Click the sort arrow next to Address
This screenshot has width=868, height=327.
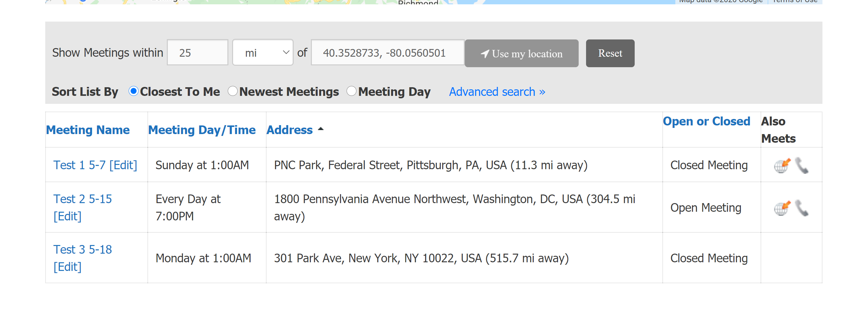tap(320, 129)
